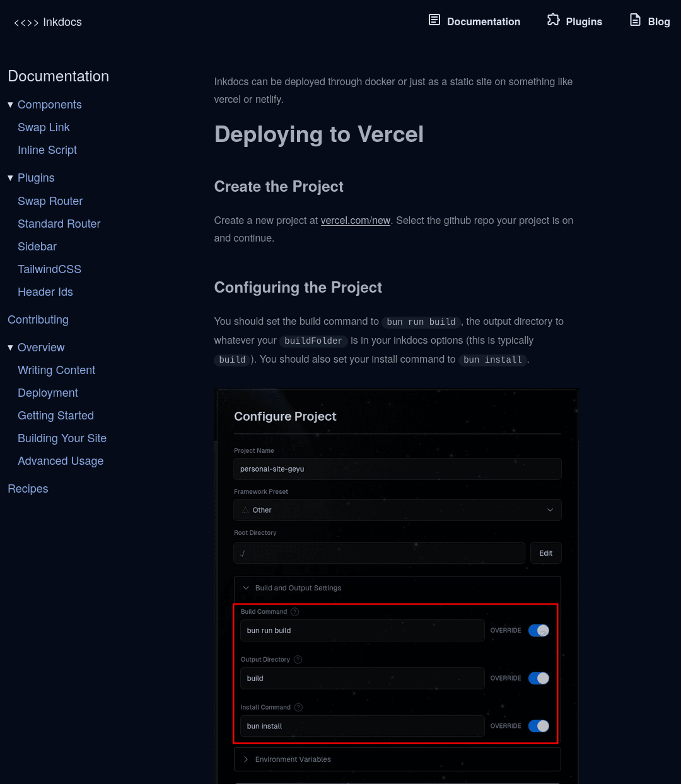Open the Plugins header menu item
681x784 pixels.
click(574, 21)
